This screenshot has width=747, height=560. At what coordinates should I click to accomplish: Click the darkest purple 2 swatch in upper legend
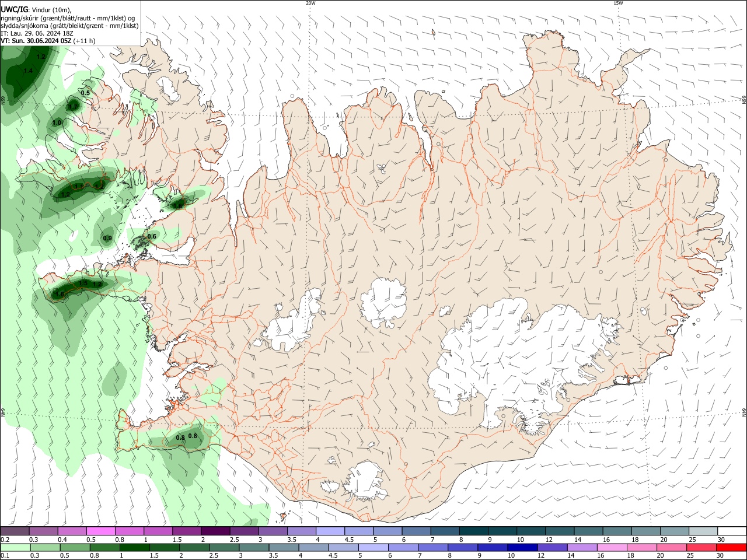[x=215, y=531]
